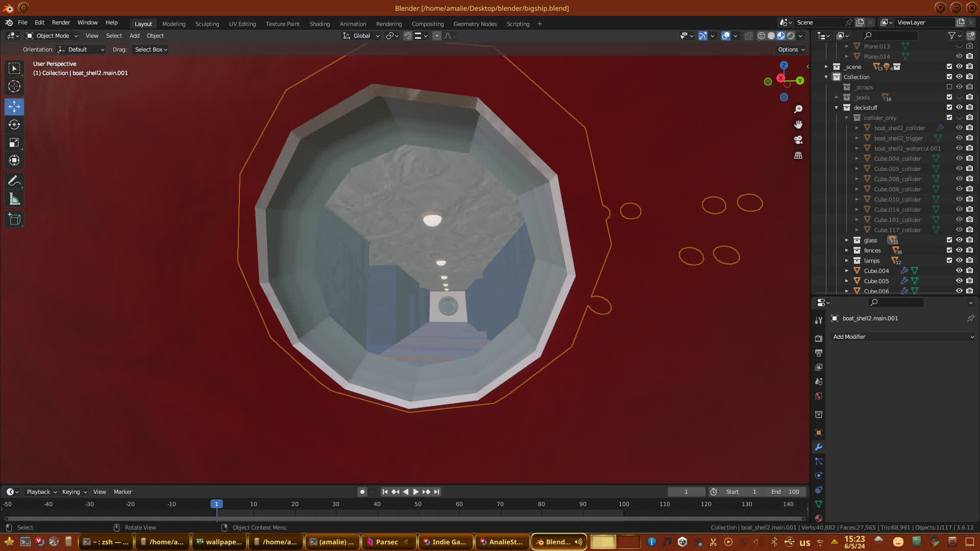The height and width of the screenshot is (551, 980).
Task: Click the End frame field
Action: 785,492
